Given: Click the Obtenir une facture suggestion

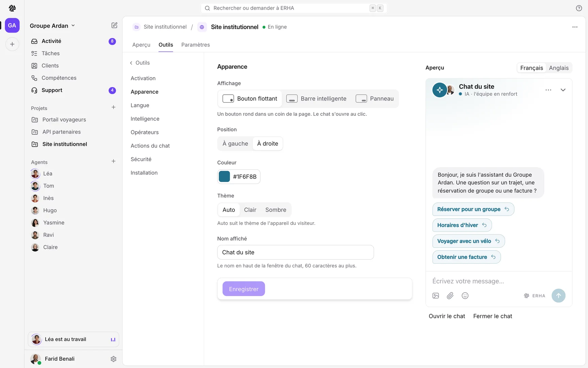Looking at the screenshot, I should 467,257.
